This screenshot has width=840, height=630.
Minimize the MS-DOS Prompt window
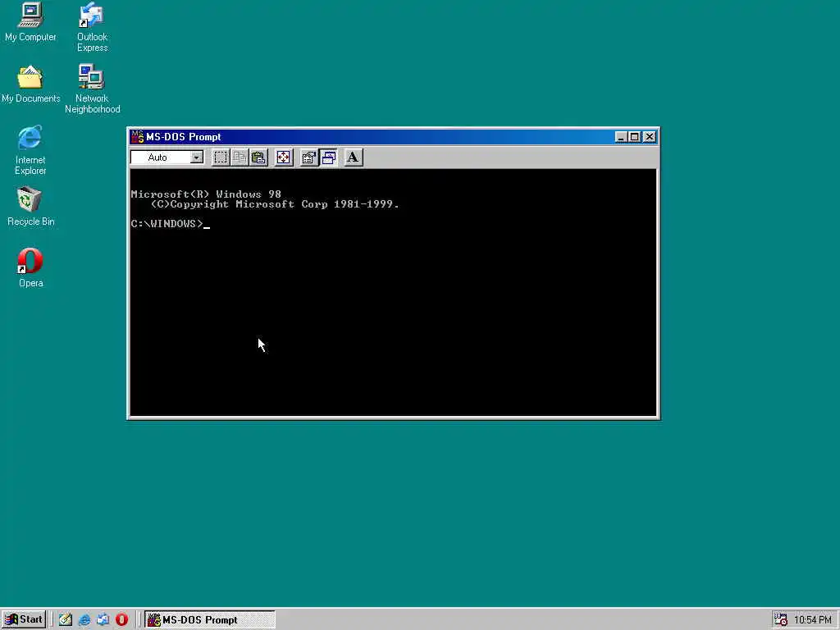click(621, 137)
